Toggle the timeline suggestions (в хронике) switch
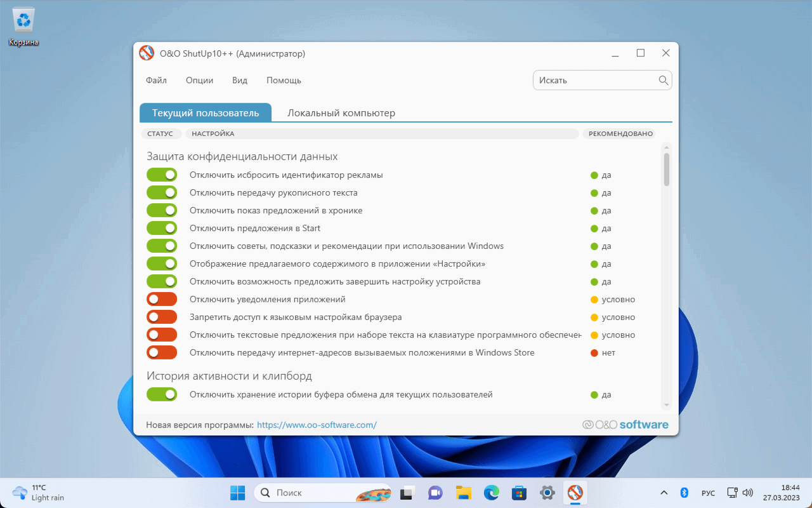Screen dimensions: 812x508 pos(162,210)
